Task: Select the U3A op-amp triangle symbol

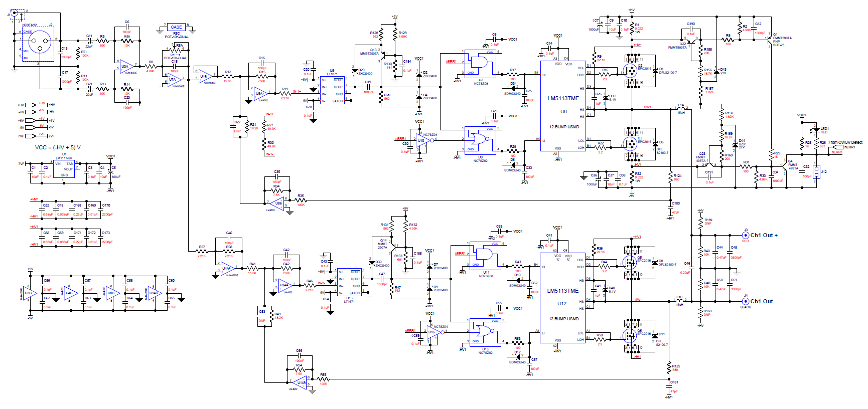Action: pos(126,66)
